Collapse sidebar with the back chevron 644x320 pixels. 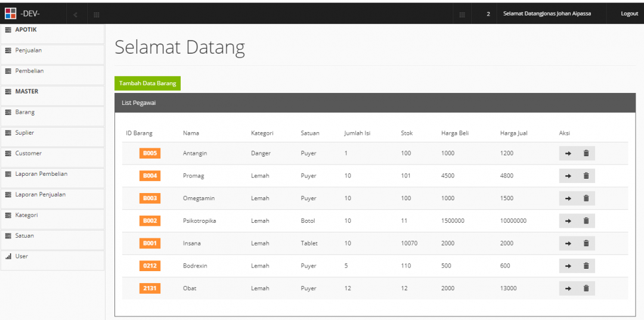(x=76, y=15)
